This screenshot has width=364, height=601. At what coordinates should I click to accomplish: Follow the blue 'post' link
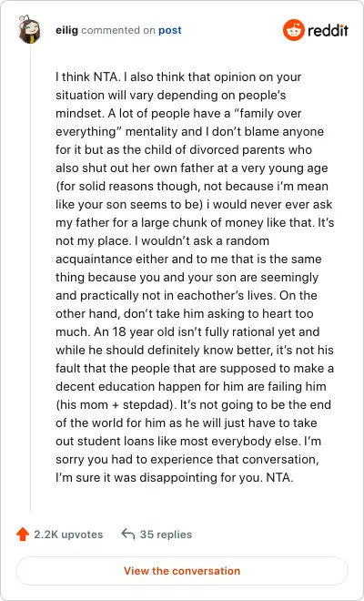(x=170, y=31)
